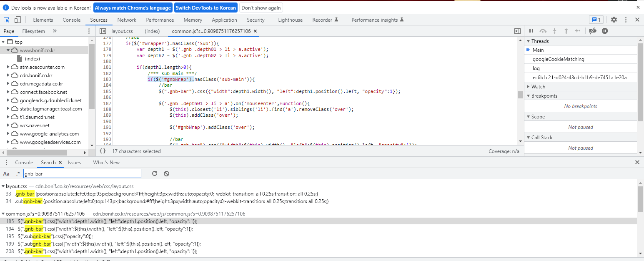This screenshot has width=644, height=261.
Task: Focus the gnb-bar search input field
Action: pos(82,173)
